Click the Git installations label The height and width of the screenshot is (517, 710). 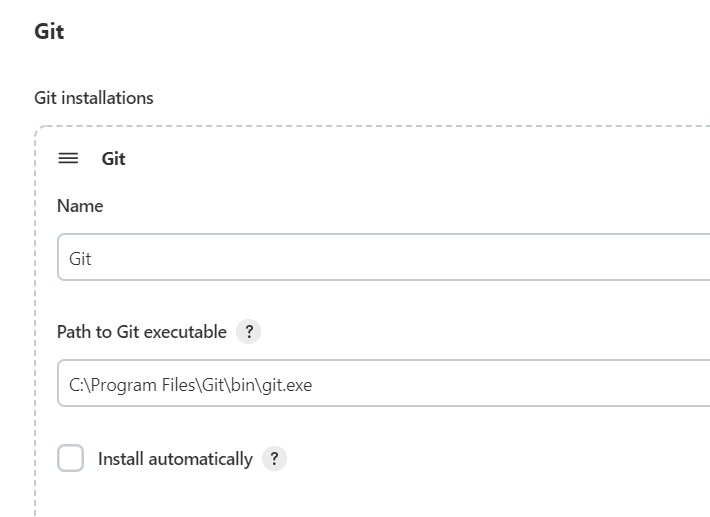(94, 98)
